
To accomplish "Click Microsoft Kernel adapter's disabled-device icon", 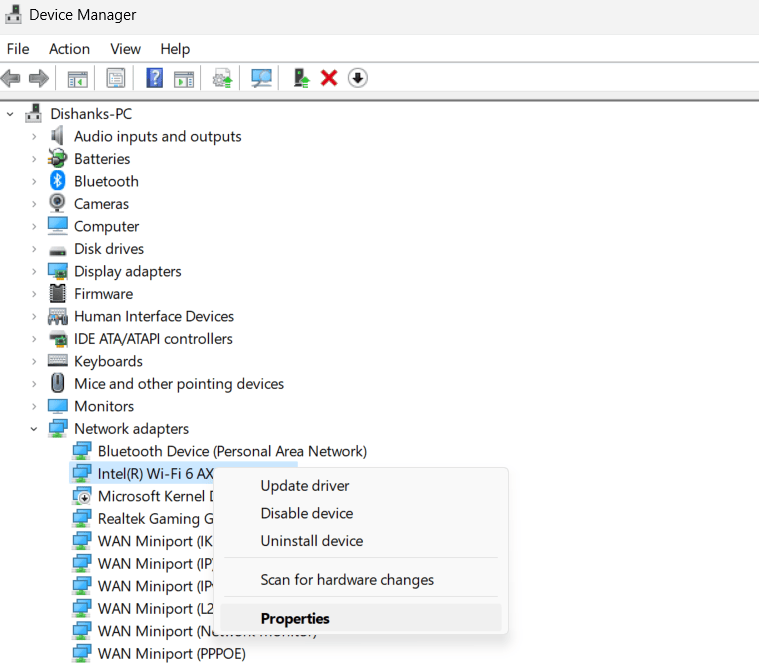I will pyautogui.click(x=81, y=496).
